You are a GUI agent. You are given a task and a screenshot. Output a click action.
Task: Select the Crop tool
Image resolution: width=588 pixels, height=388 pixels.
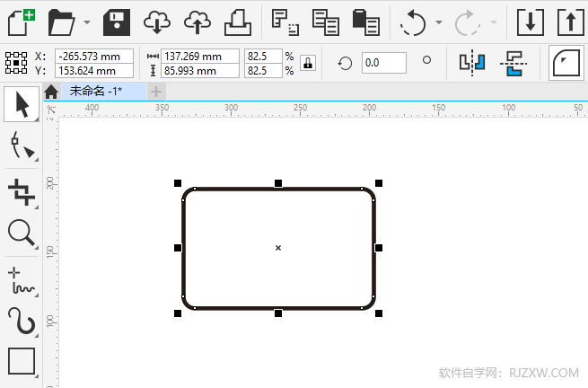(x=22, y=191)
